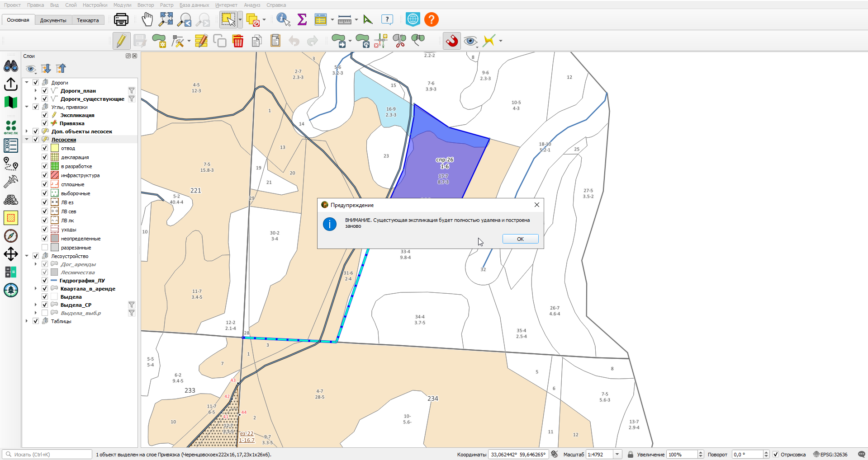Click the Sigma statistics icon
The image size is (868, 460).
point(302,19)
